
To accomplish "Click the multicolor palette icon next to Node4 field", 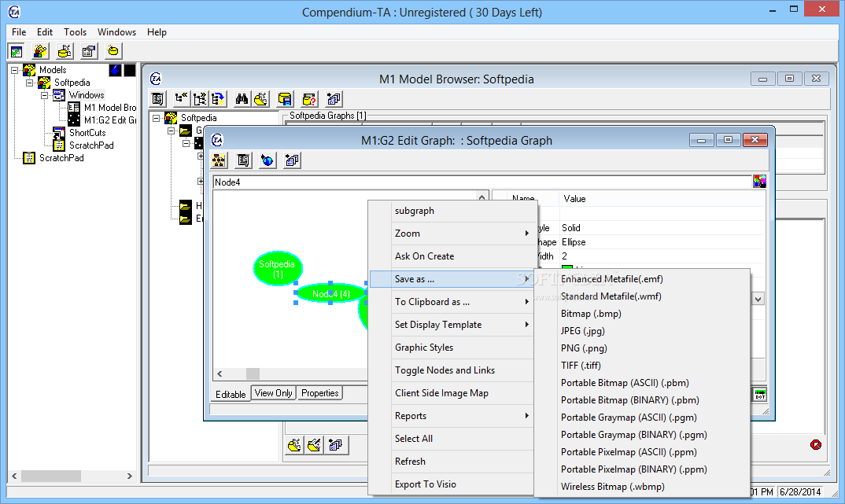I will coord(760,182).
